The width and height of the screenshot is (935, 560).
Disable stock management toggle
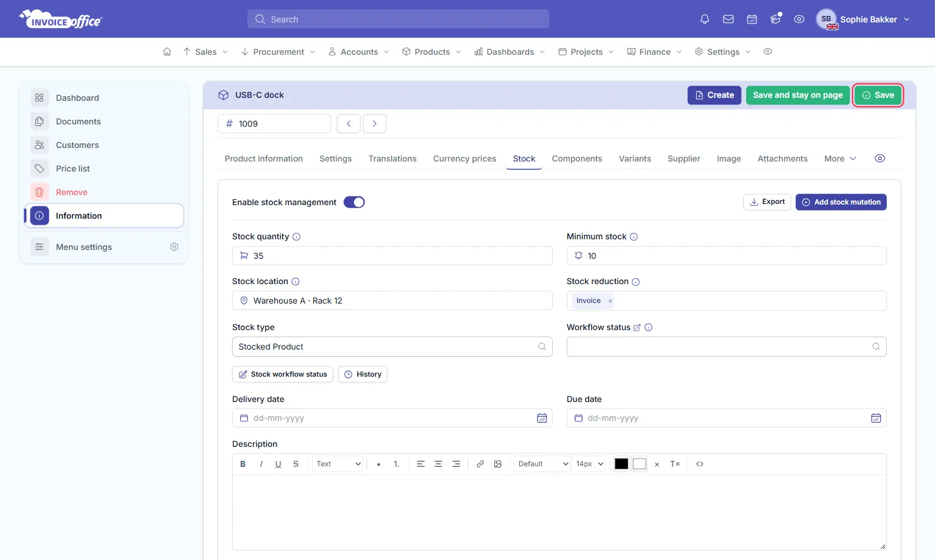(354, 202)
